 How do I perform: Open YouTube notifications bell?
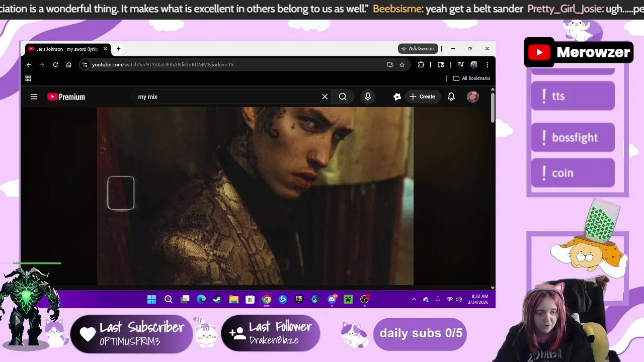point(451,97)
